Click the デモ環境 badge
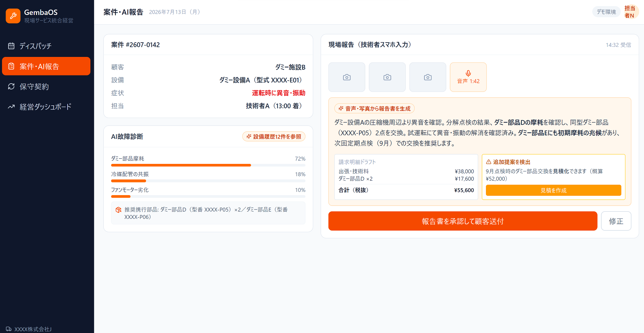This screenshot has height=333, width=644. 606,12
